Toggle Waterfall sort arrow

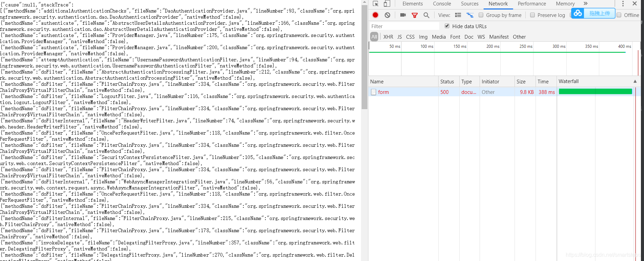[635, 81]
